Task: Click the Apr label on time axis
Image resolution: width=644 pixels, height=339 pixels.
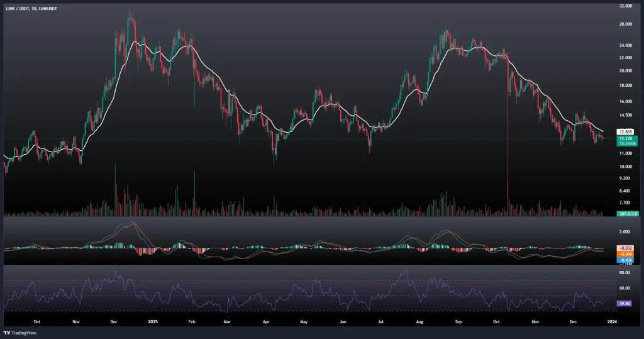Action: 265,320
